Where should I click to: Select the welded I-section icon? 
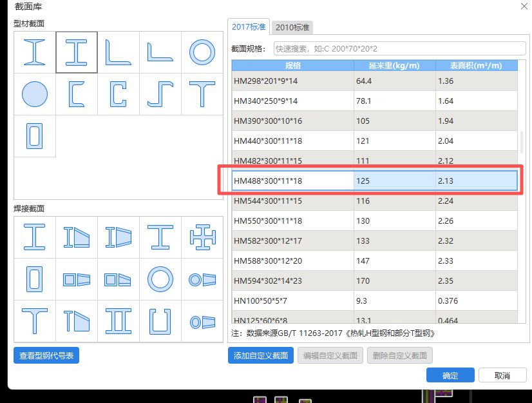click(35, 237)
